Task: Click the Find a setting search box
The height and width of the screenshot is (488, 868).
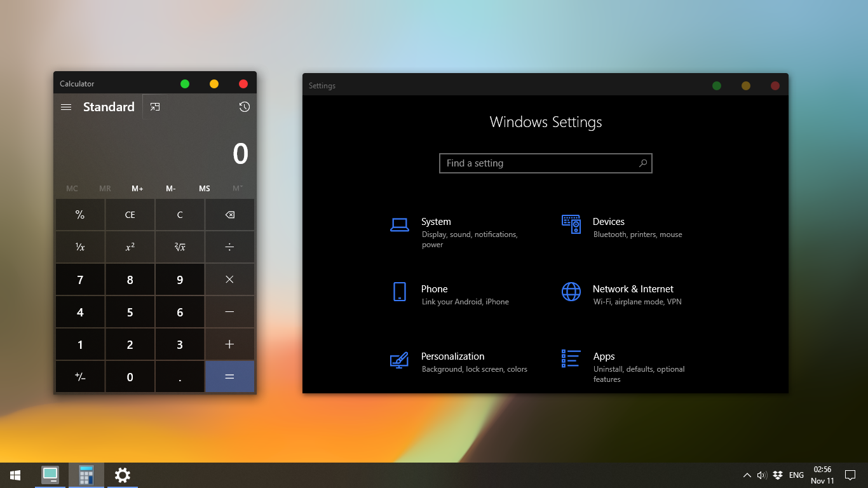Action: pos(546,163)
